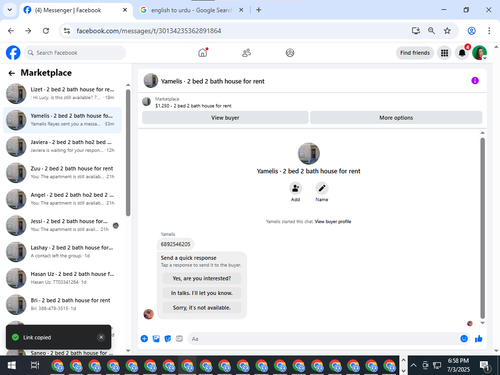Send quick reply Yes, are you interested?
Screen dimensions: 500x375
coord(202,278)
